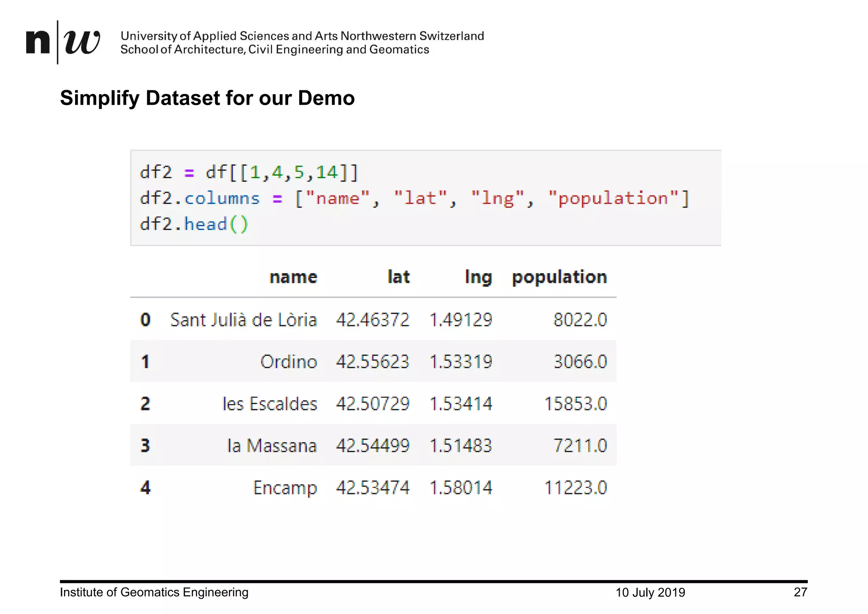868x614 pixels.
Task: Click slide page number 27
Action: point(801,592)
